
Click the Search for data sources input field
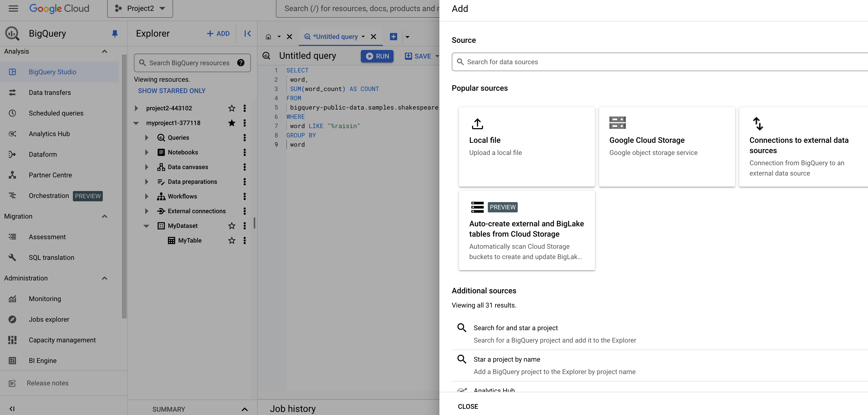659,62
